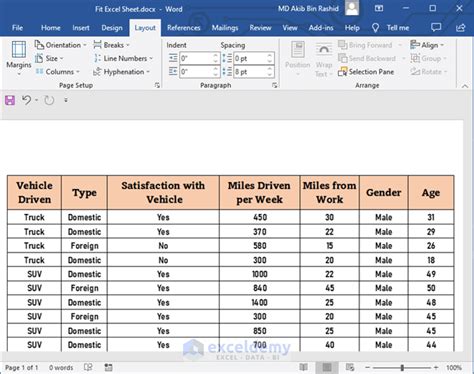Open the Line Numbers dropdown

(x=123, y=58)
